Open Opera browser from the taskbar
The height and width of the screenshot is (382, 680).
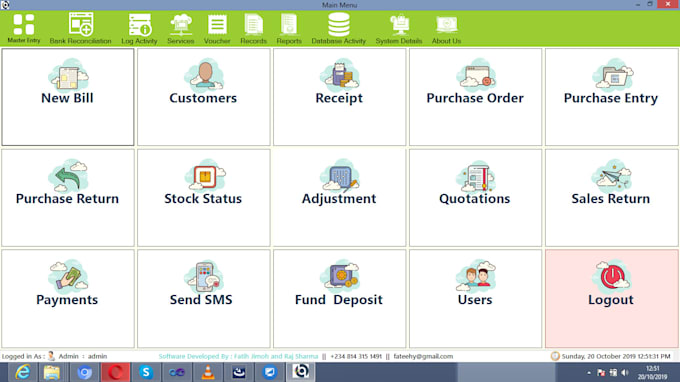tap(115, 372)
